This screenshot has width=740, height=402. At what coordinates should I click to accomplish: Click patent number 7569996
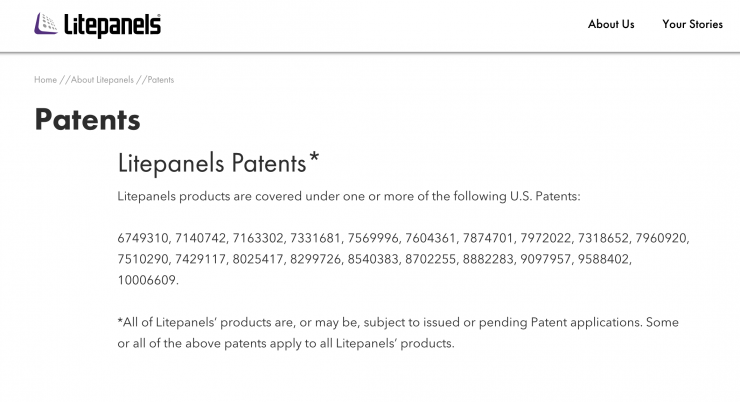coord(374,238)
